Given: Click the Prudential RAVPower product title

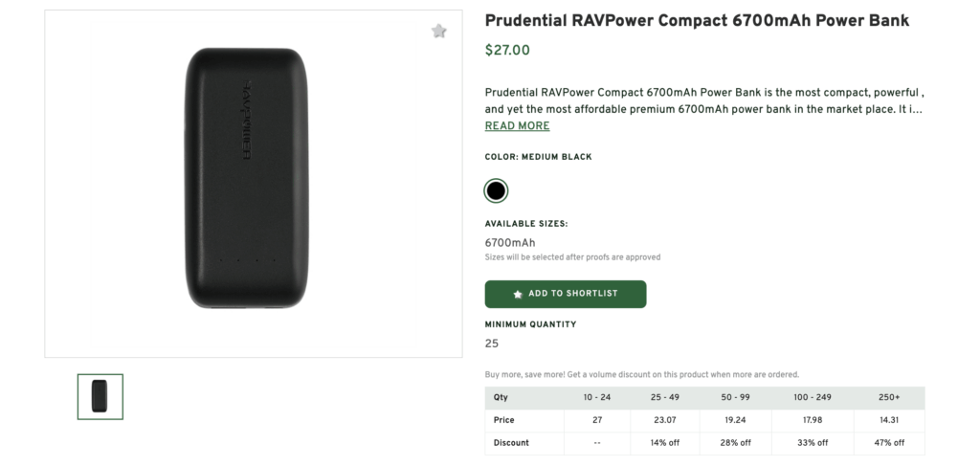Looking at the screenshot, I should [697, 20].
